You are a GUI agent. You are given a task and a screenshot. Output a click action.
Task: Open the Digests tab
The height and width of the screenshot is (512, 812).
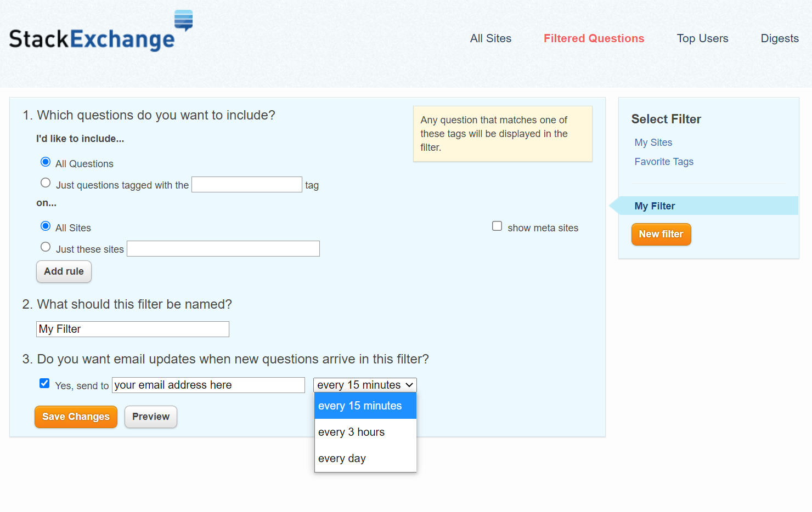click(x=780, y=38)
